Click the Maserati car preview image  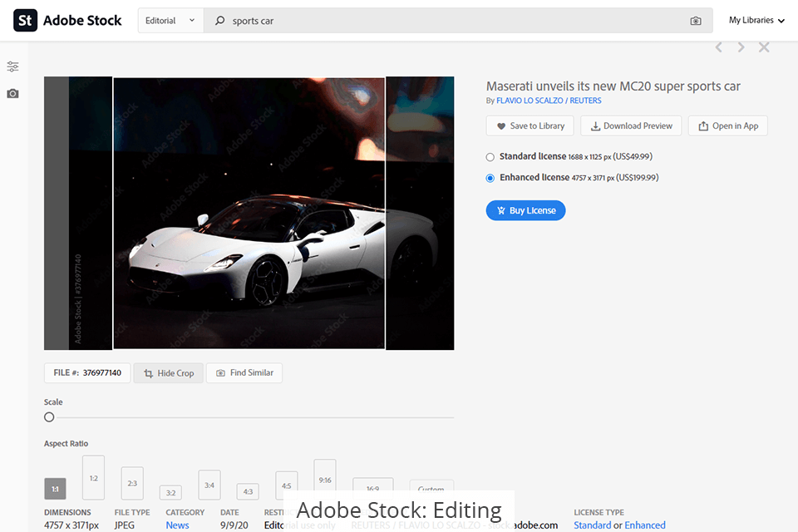pos(249,214)
